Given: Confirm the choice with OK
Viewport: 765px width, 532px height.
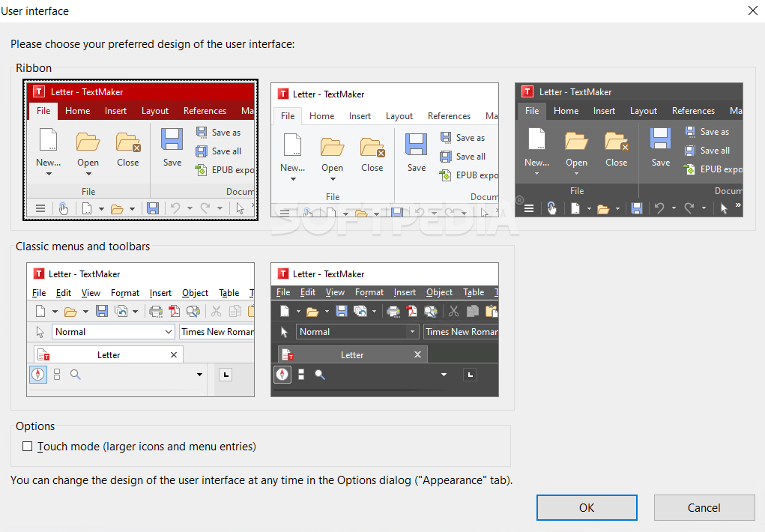Looking at the screenshot, I should coord(587,507).
